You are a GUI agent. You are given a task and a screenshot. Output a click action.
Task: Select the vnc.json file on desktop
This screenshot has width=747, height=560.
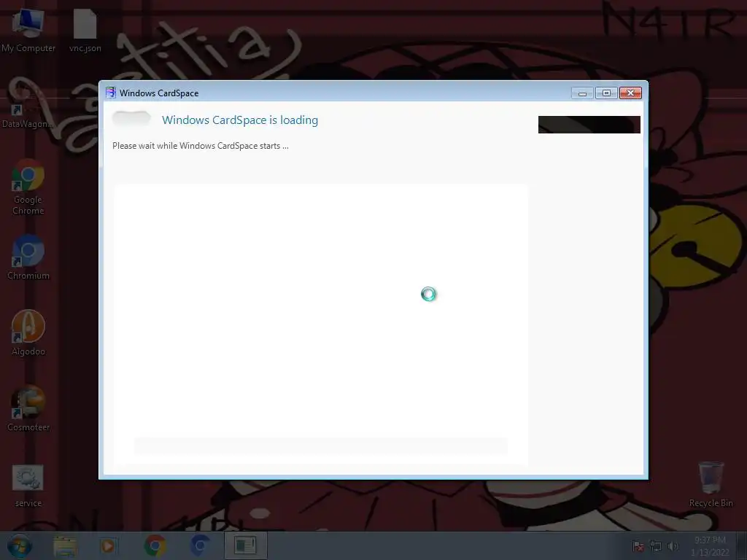pos(85,29)
